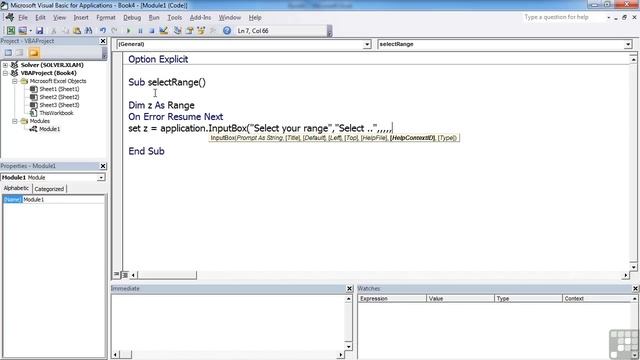Open the Add-Ins menu

coord(200,18)
